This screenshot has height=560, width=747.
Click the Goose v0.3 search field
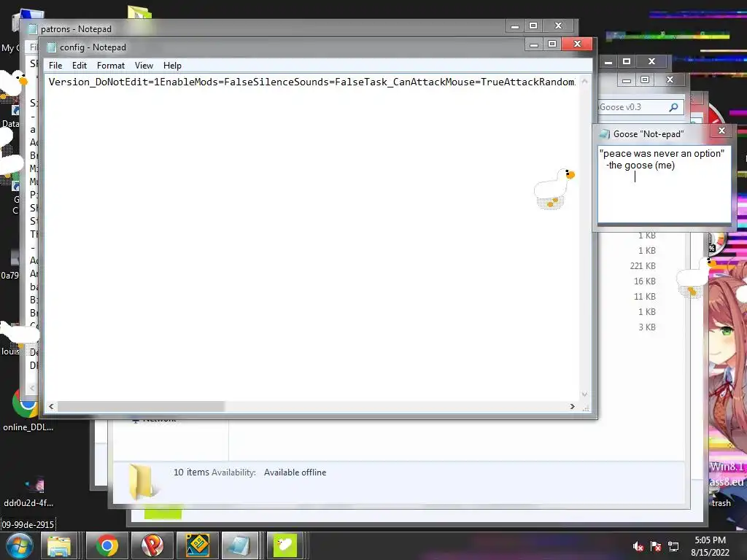[640, 107]
